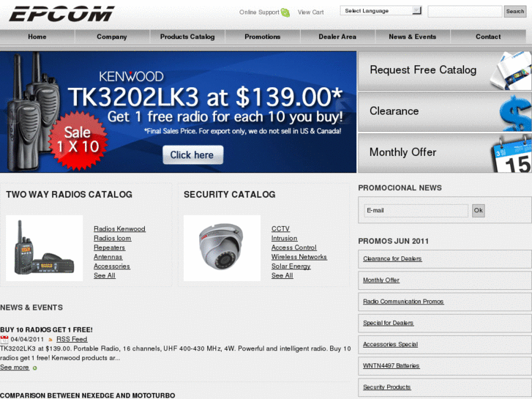The width and height of the screenshot is (532, 399).
Task: Click the green arrow beside See more
Action: tap(34, 368)
